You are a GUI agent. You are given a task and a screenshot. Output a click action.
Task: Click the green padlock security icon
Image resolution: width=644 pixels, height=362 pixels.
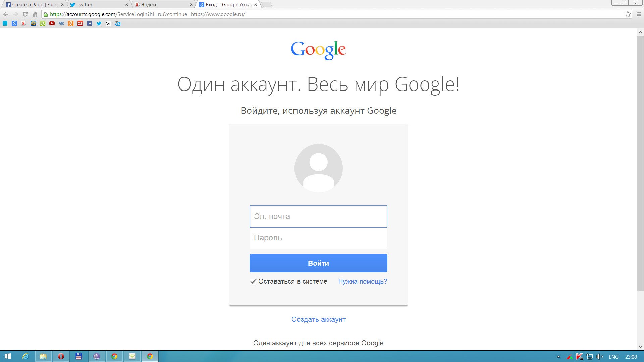point(46,14)
